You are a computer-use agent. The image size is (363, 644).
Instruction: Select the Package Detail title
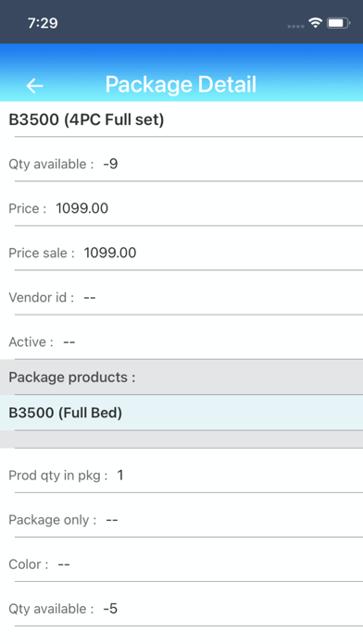[x=181, y=84]
